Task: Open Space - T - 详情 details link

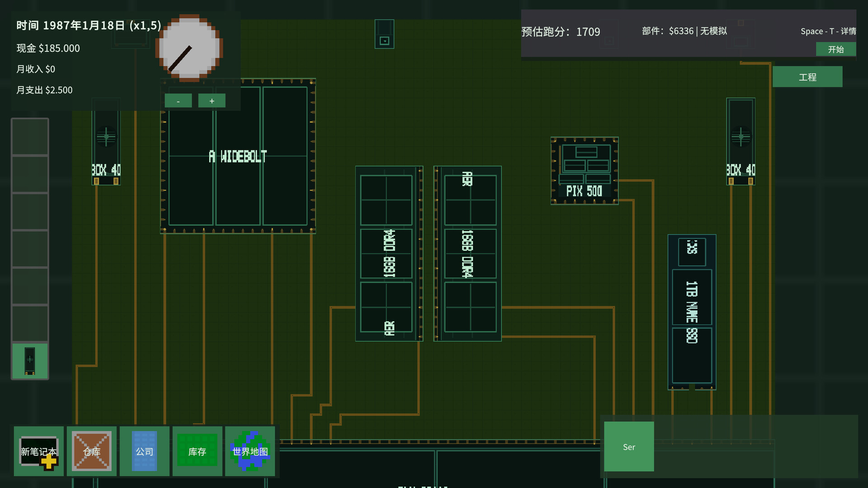Action: tap(828, 31)
